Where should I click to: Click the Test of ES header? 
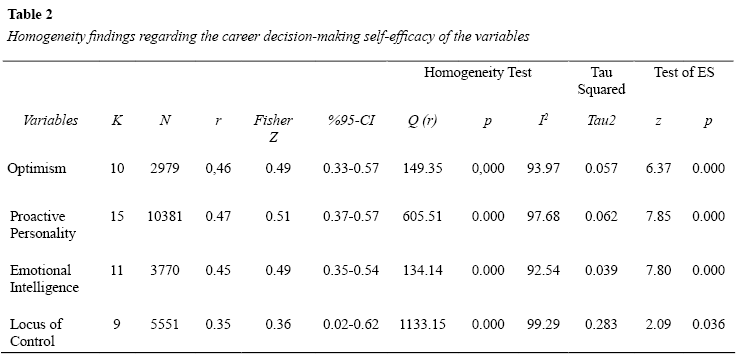684,72
